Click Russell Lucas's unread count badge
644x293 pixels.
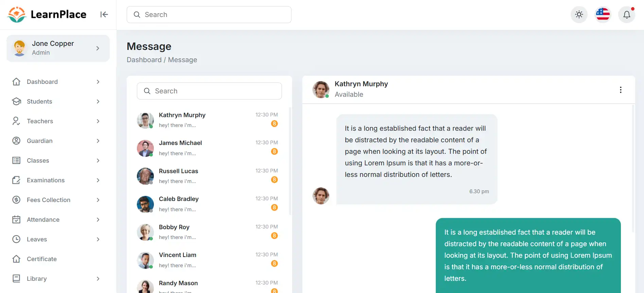pyautogui.click(x=274, y=180)
